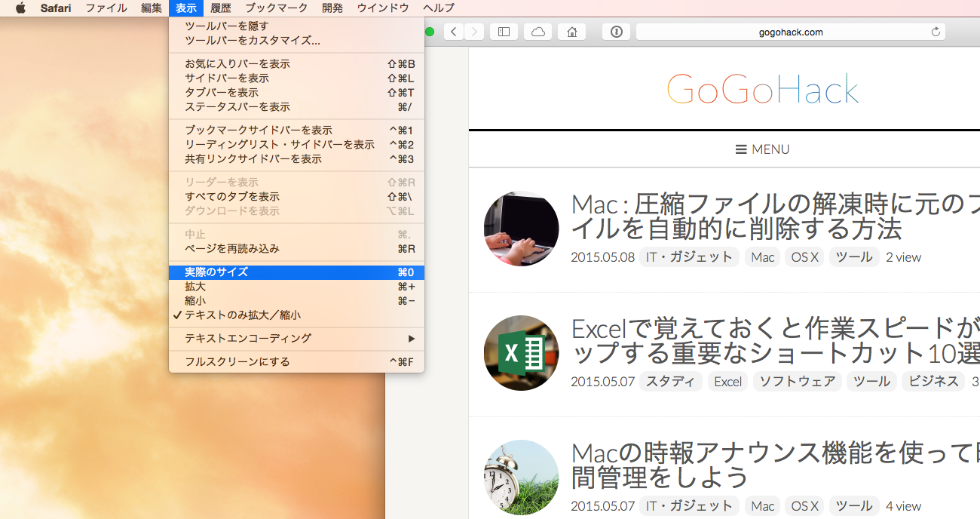Viewport: 980px width, 519px height.
Task: Click the Excel logo article thumbnail
Action: click(x=521, y=353)
